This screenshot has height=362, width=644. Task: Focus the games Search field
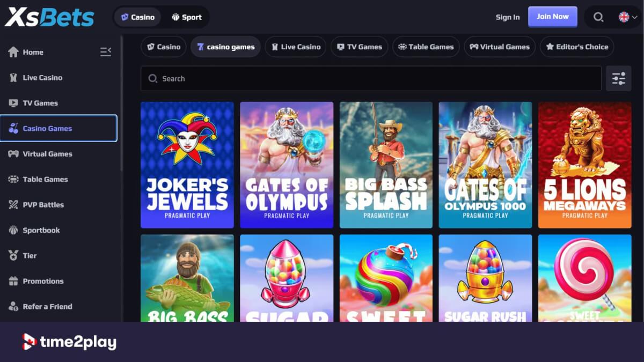[x=371, y=78]
